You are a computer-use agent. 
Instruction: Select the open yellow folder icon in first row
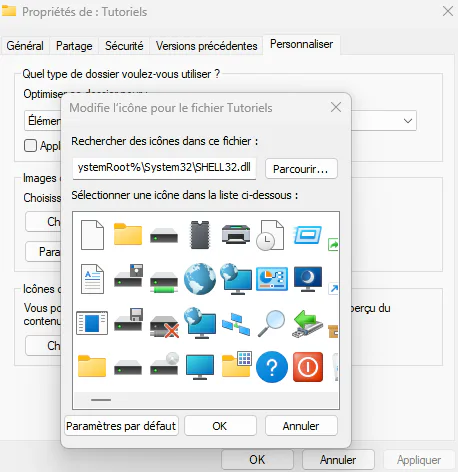[x=128, y=234]
